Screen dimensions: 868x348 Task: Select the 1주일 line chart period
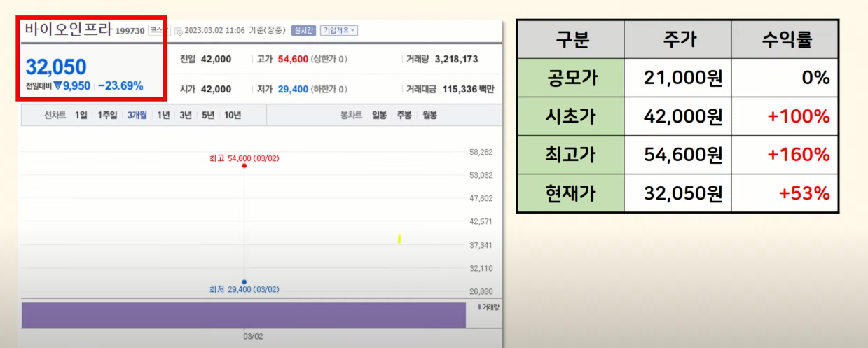coord(108,116)
